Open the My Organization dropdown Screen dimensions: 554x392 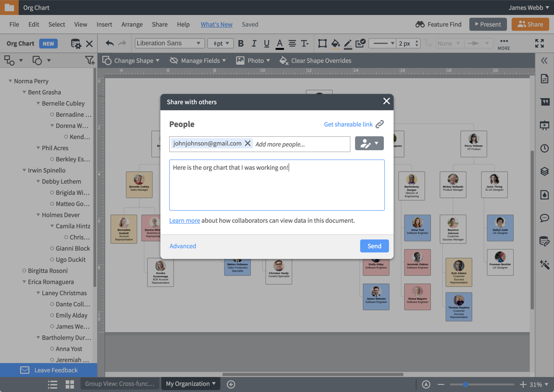coord(191,384)
